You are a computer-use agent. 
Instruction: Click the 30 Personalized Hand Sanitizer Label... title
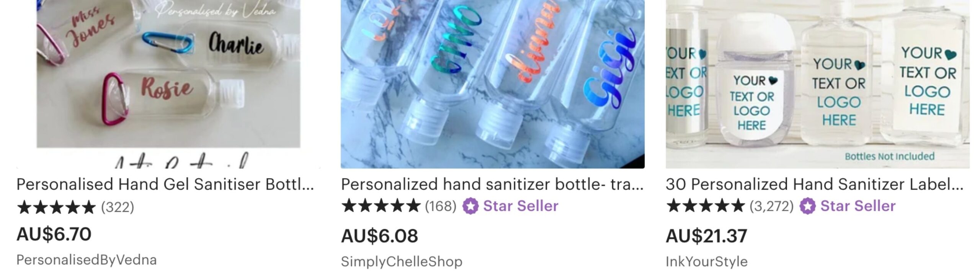pos(815,184)
